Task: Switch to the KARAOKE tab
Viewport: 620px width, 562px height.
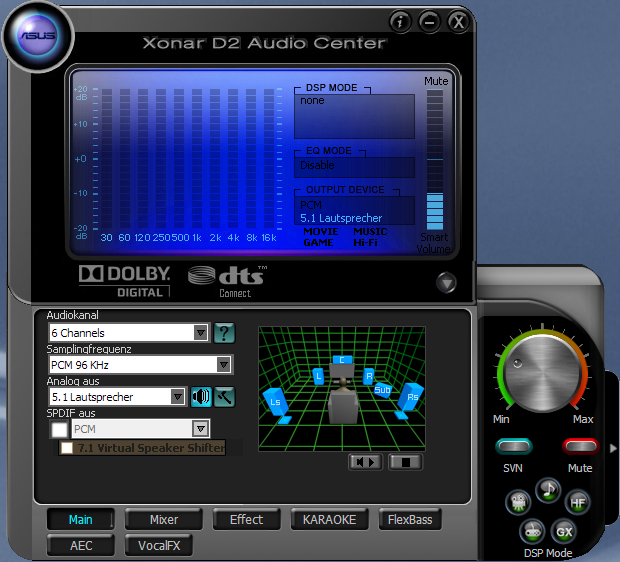Action: [329, 519]
